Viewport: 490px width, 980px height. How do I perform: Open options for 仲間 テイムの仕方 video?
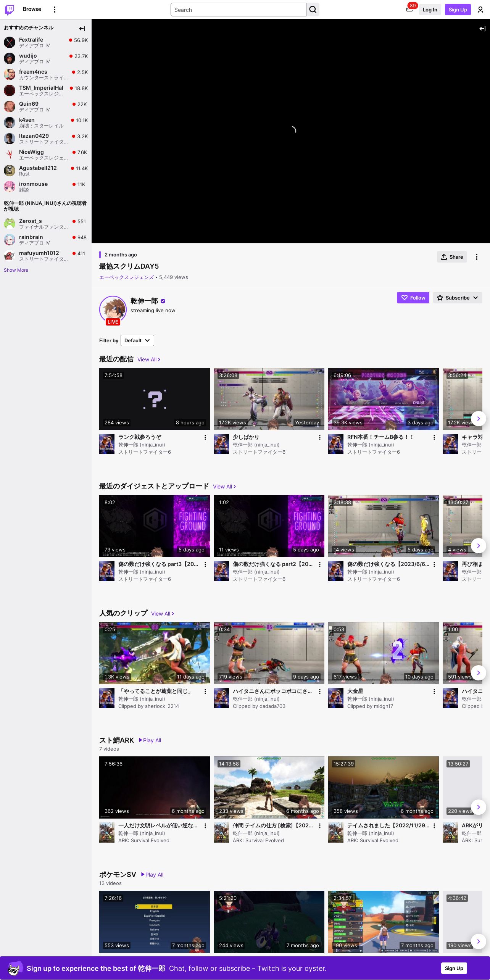click(x=320, y=826)
